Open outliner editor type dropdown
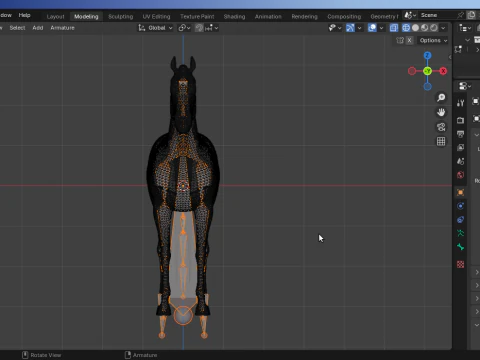Viewport: 480px width, 360px height. click(x=465, y=28)
